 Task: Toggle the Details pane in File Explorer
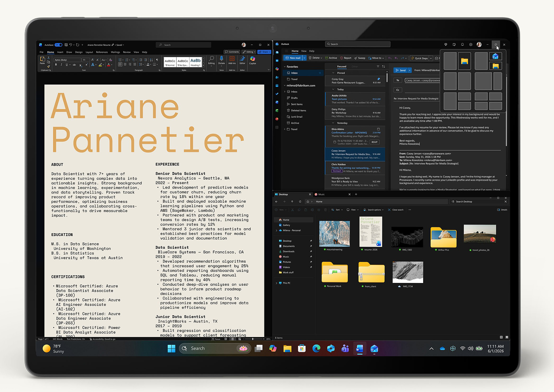point(502,210)
